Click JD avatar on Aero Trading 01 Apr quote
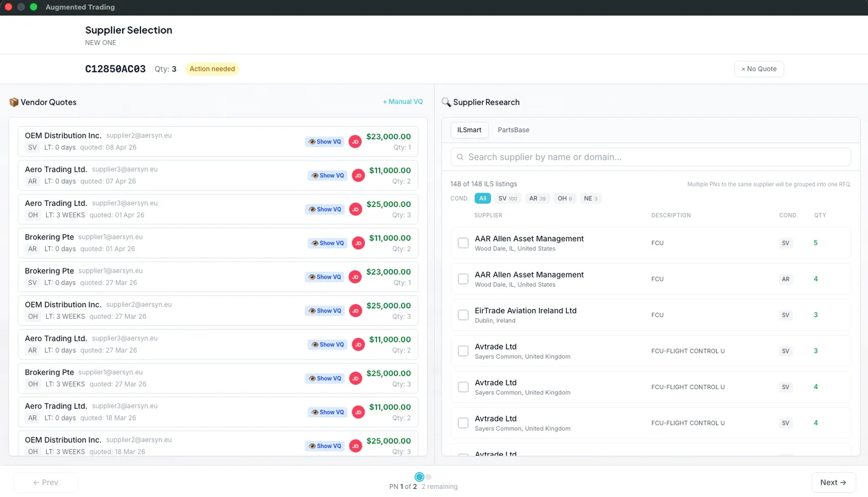Screen dimensions: 868x497 [355, 209]
